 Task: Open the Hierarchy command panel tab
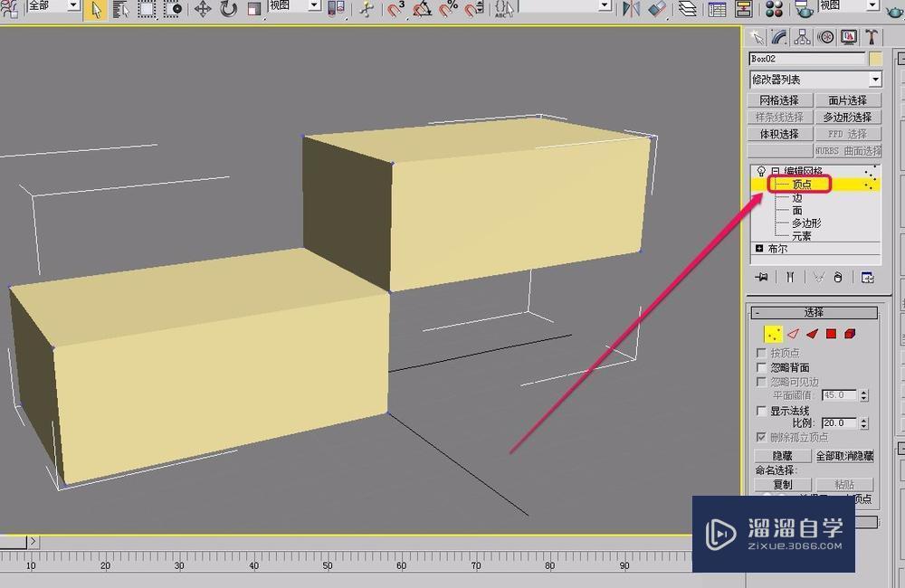click(x=802, y=37)
